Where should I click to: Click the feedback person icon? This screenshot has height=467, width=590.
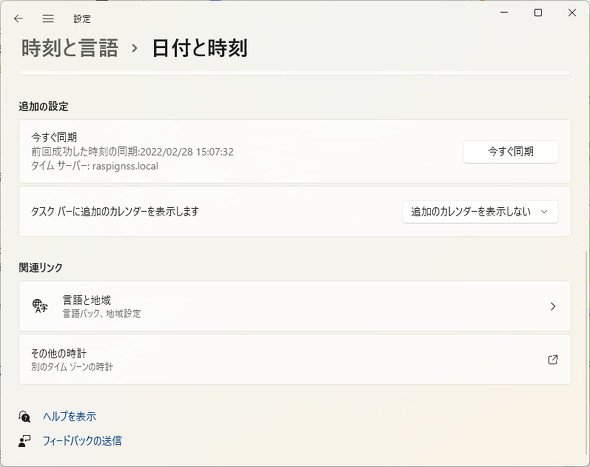pos(24,441)
